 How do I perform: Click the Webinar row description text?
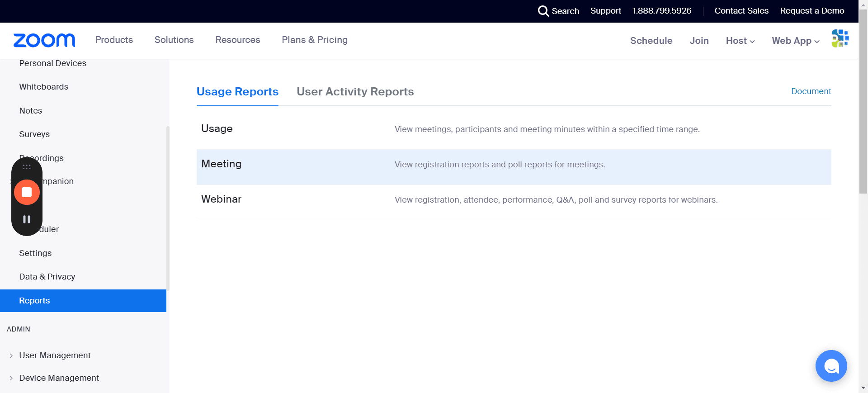(556, 200)
